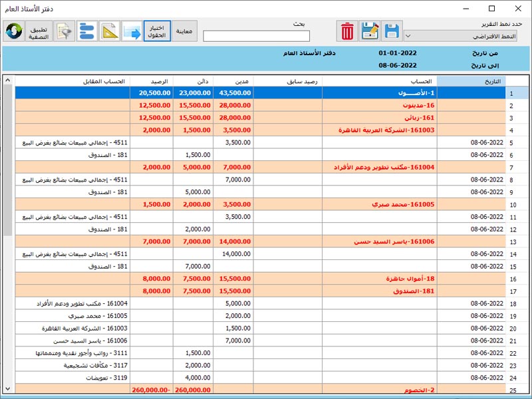Screen dimensions: 532x399
Task: Click the circular refresh arrows icon
Action: coord(13,31)
